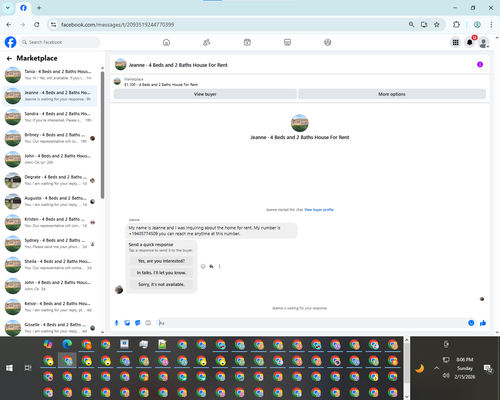The image size is (500, 400).
Task: Open the View buyer profile link
Action: pos(319,210)
